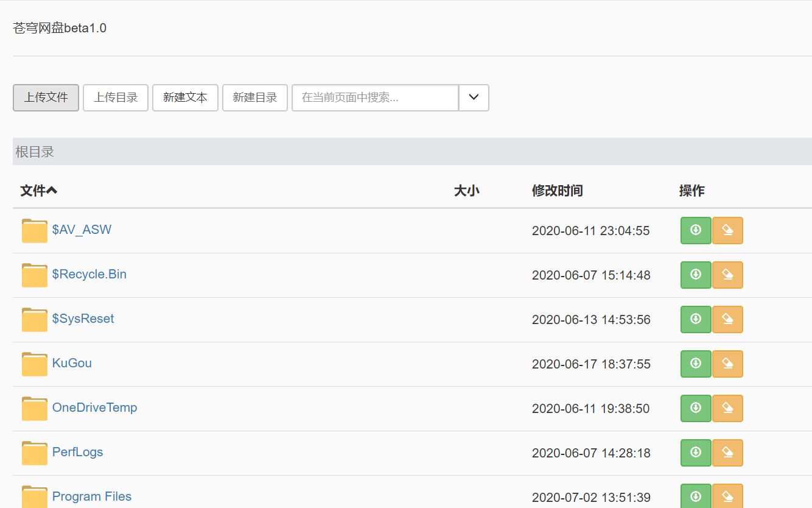The width and height of the screenshot is (812, 508).
Task: Sort by the 文件 column header
Action: (39, 191)
